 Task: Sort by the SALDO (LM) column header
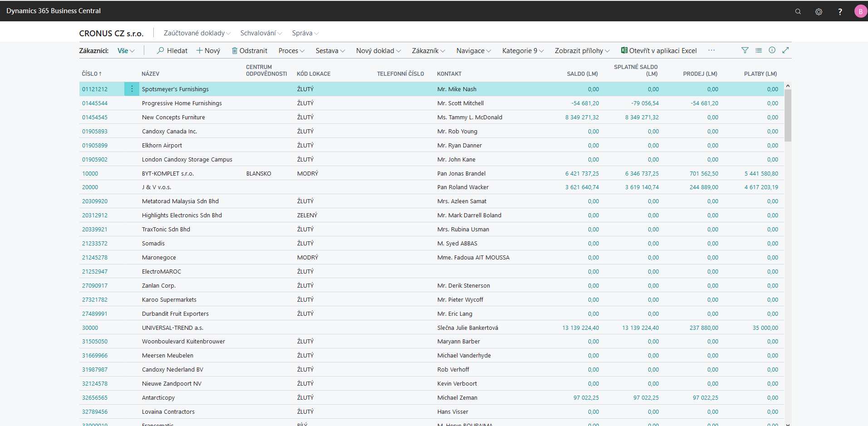click(582, 74)
